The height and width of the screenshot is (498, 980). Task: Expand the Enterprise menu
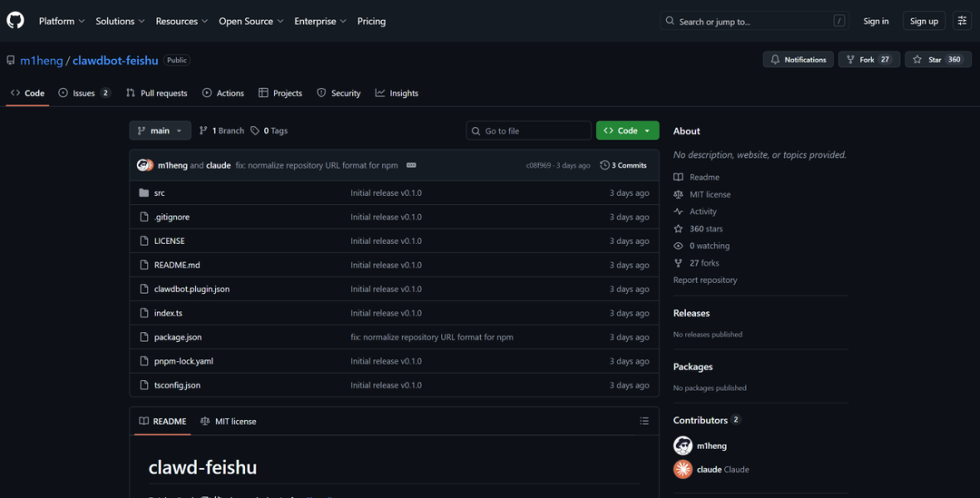(x=320, y=21)
